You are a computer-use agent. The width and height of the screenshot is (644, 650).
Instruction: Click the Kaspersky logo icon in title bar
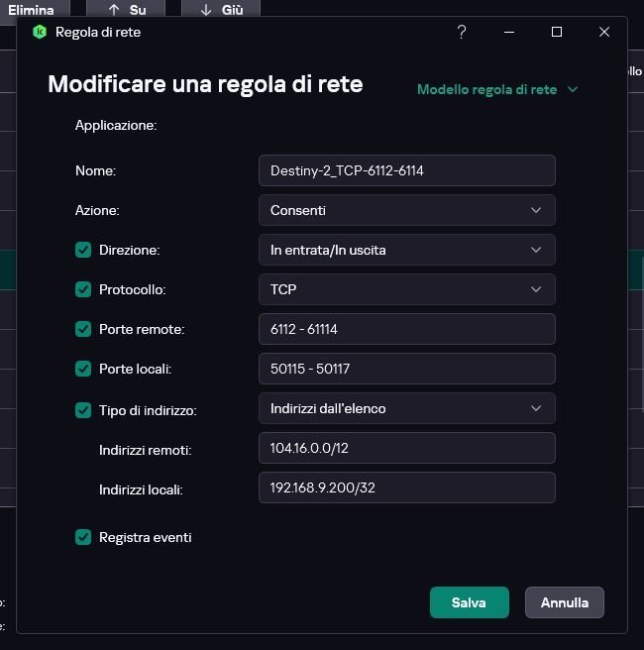(40, 32)
